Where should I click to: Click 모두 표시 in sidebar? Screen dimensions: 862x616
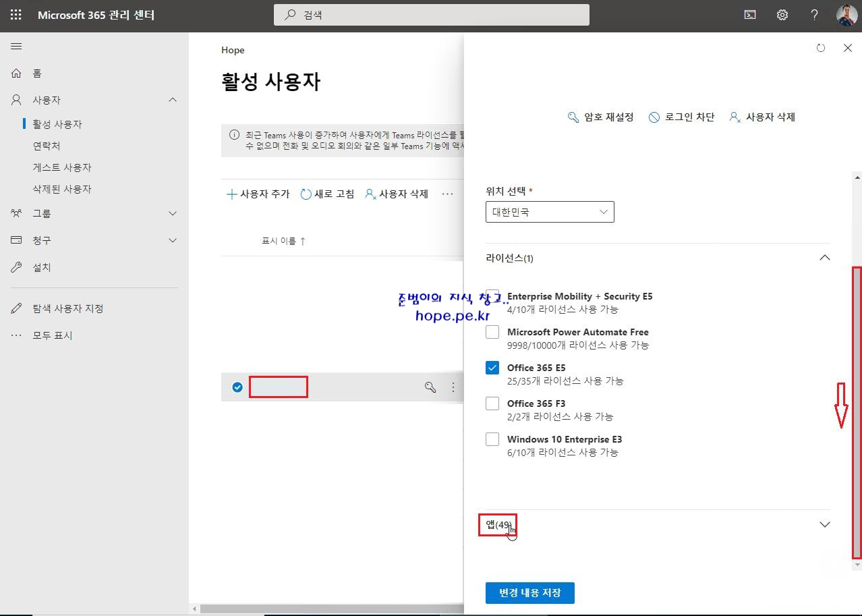(53, 335)
